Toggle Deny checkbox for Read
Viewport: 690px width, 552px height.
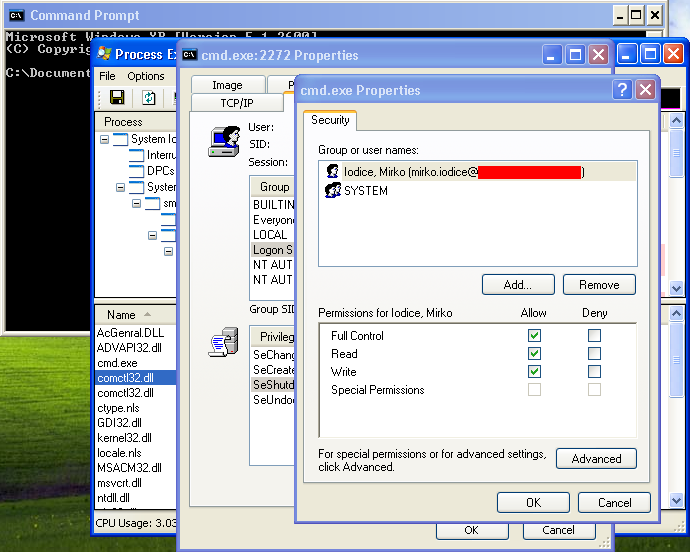594,353
